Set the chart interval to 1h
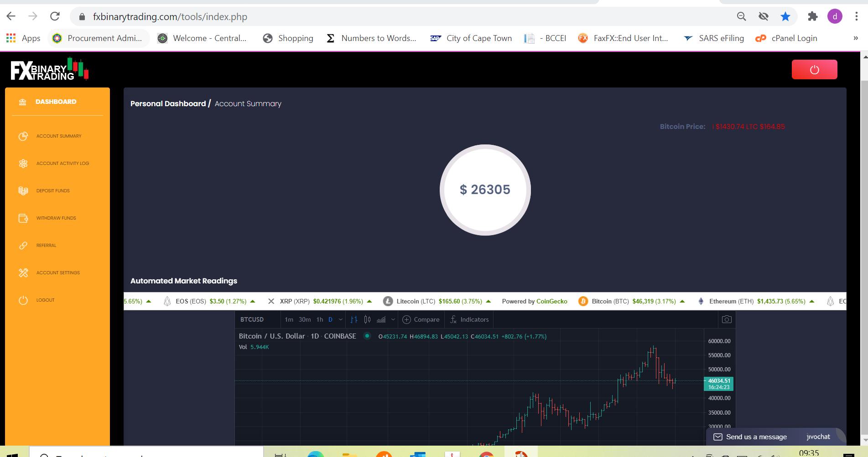 click(320, 319)
